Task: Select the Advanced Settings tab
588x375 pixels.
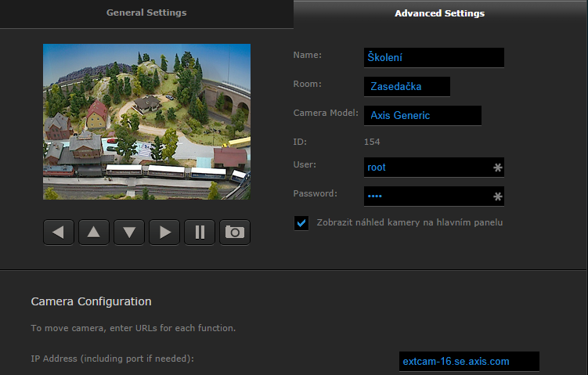Action: [x=439, y=13]
